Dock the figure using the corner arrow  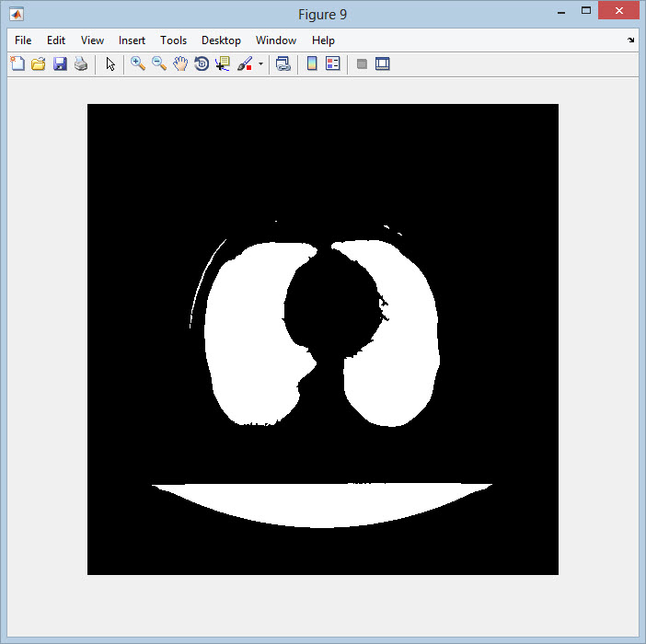(x=630, y=40)
